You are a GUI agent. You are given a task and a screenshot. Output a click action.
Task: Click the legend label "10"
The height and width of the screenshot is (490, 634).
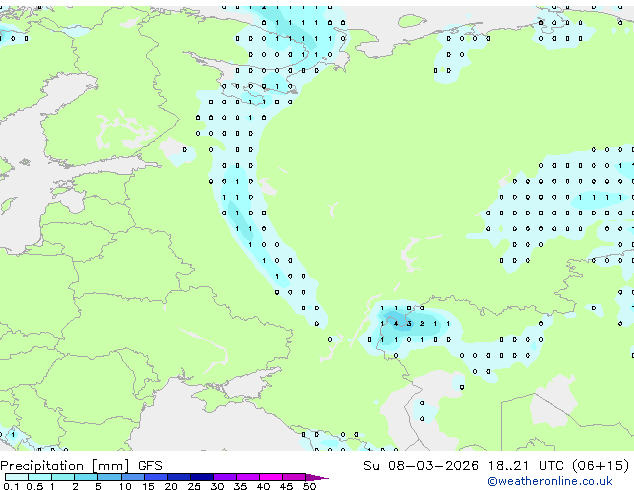click(x=125, y=486)
